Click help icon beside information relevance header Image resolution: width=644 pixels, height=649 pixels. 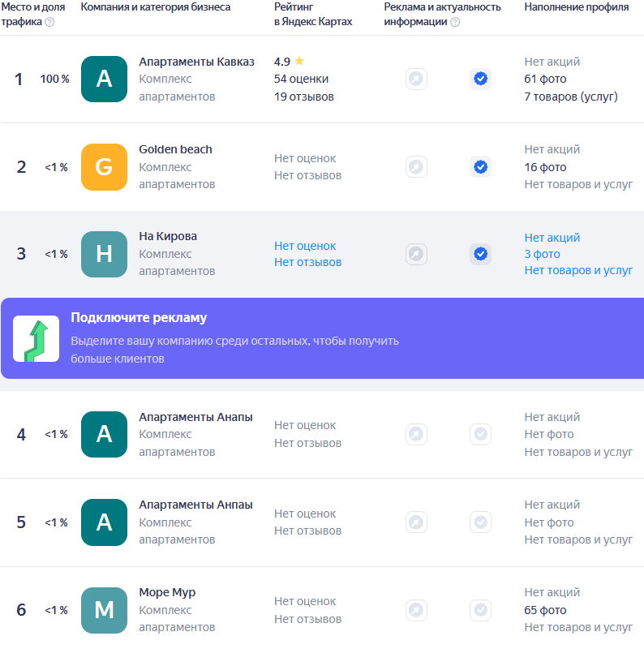pos(455,22)
